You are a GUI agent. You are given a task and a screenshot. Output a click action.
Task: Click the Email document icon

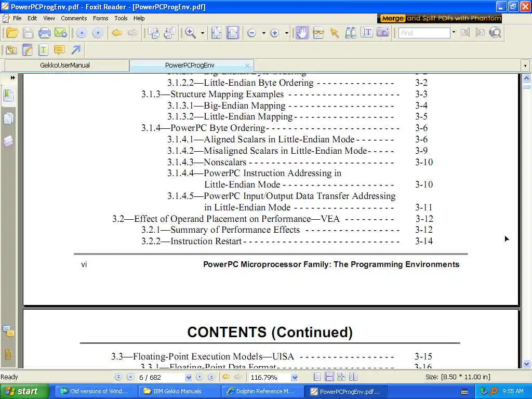(x=60, y=33)
